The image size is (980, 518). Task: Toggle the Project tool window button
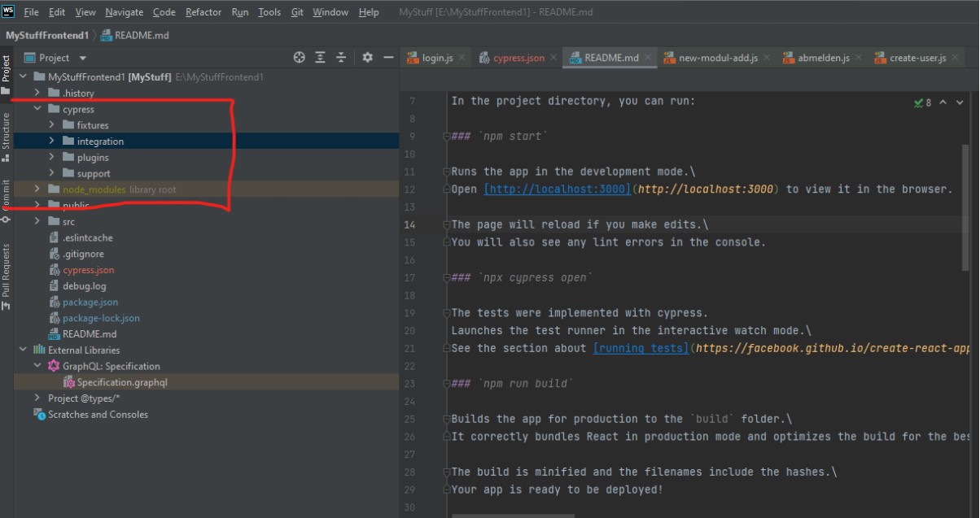tap(6, 74)
